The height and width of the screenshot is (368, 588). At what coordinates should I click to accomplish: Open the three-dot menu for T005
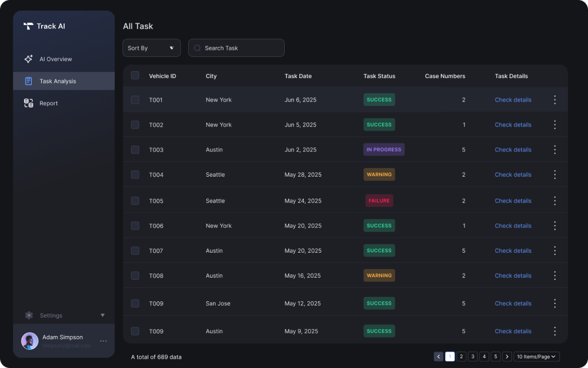tap(555, 201)
